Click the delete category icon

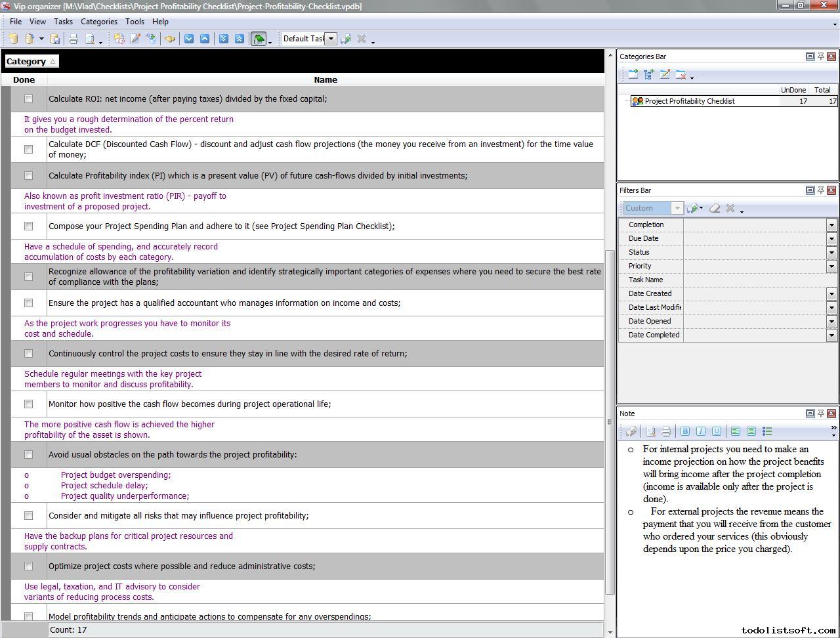[x=681, y=75]
